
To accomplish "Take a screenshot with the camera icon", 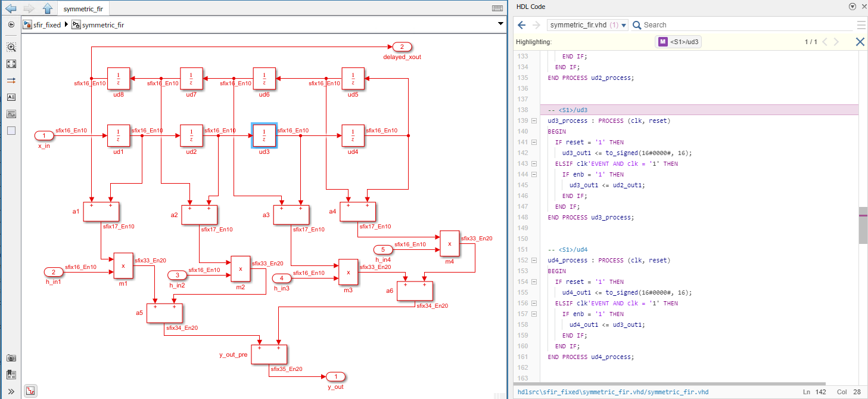I will (x=11, y=358).
